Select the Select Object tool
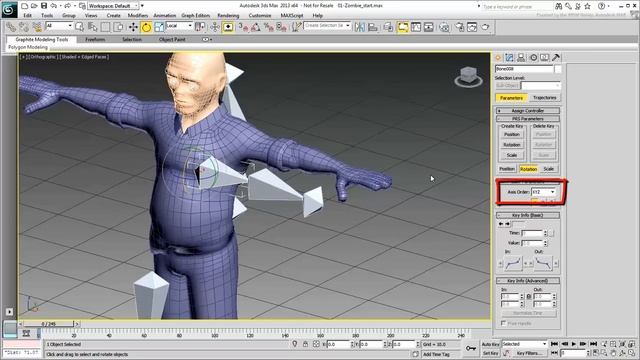 80,27
